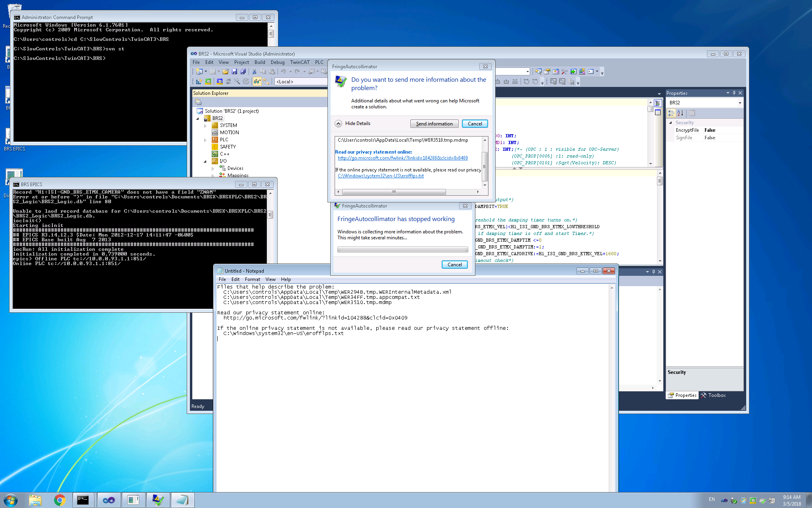Click blue TwinCAT Config Mode icon
This screenshot has width=812, height=508.
(219, 81)
